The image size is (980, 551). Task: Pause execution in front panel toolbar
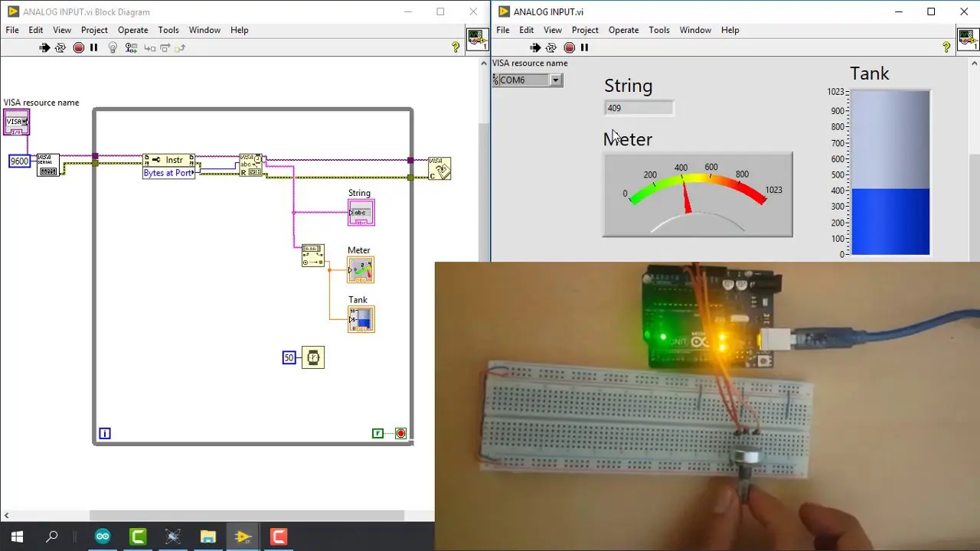coord(584,47)
